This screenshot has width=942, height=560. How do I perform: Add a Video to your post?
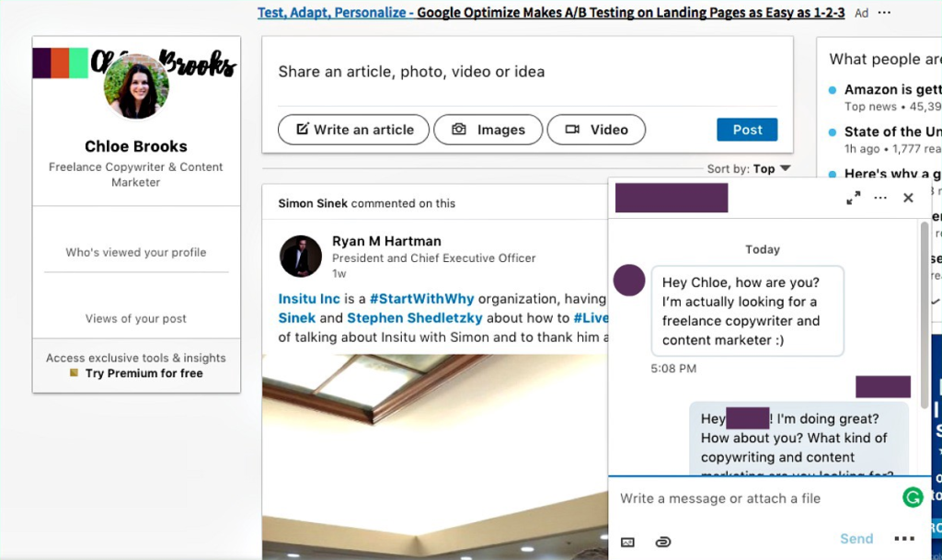click(x=596, y=130)
